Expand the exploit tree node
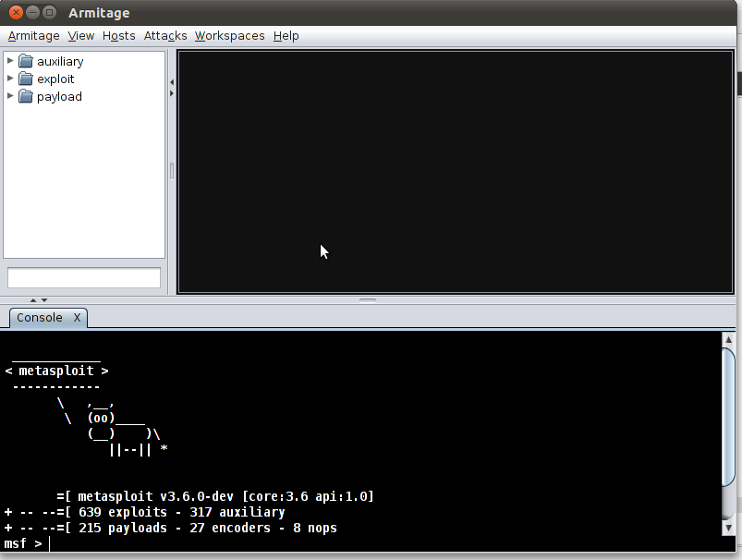The image size is (742, 560). coord(10,79)
